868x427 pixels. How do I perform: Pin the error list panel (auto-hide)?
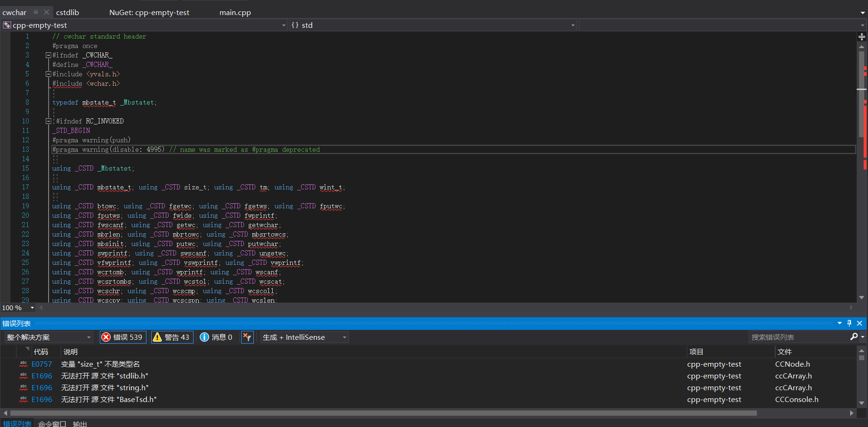(849, 323)
